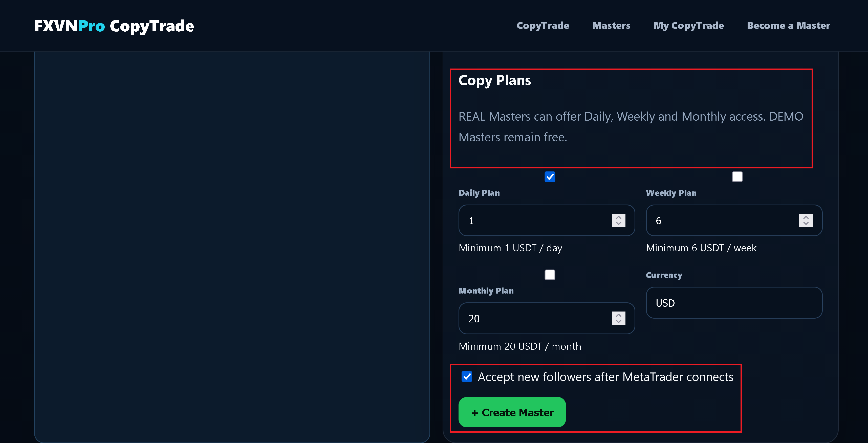The image size is (868, 443).
Task: Click the REAL Masters description paragraph
Action: pos(631,127)
